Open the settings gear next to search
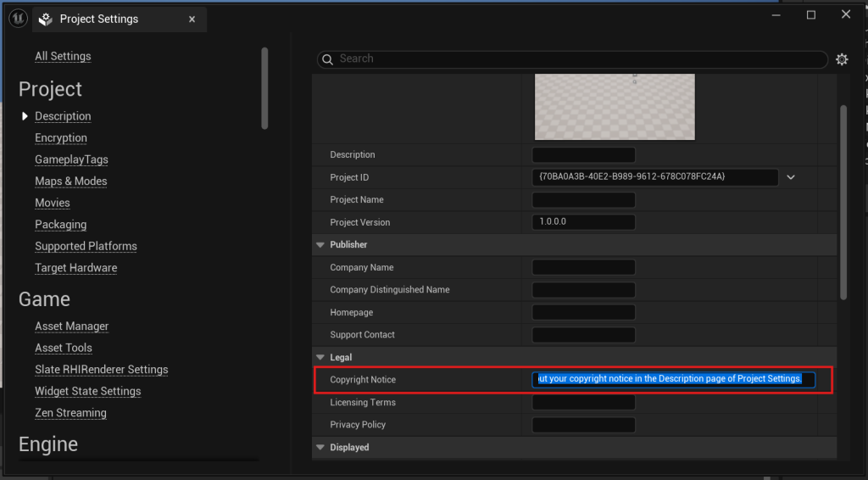868x480 pixels. [842, 59]
